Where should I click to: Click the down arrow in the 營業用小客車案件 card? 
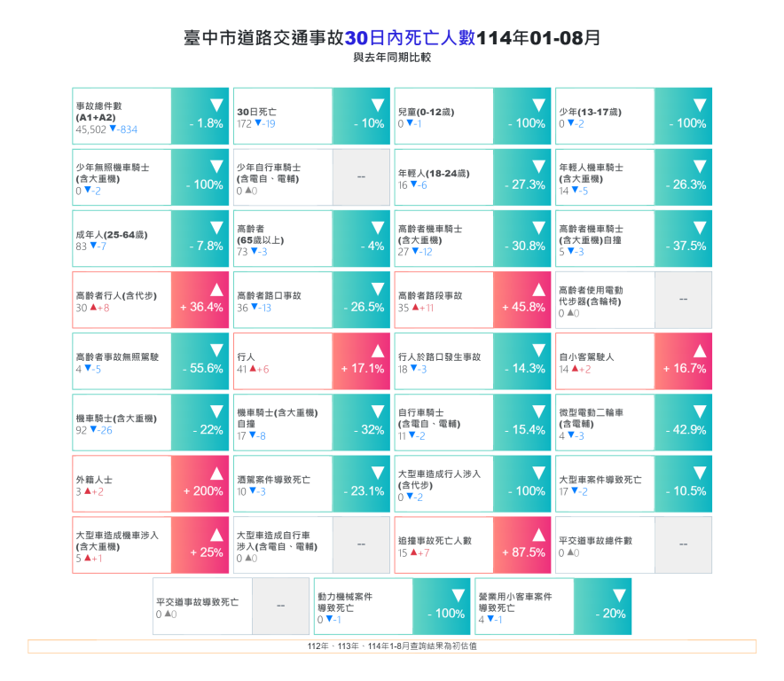pyautogui.click(x=619, y=595)
